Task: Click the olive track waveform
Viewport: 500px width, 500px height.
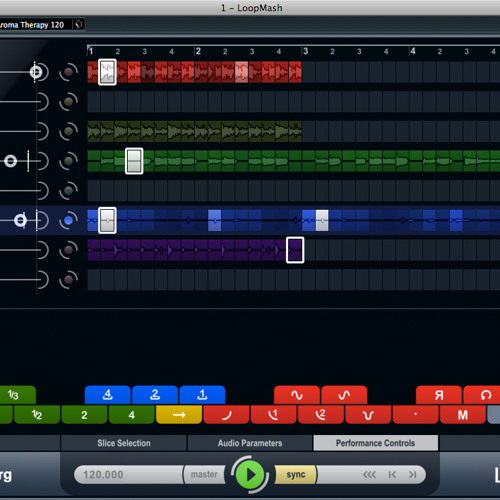Action: click(x=195, y=131)
